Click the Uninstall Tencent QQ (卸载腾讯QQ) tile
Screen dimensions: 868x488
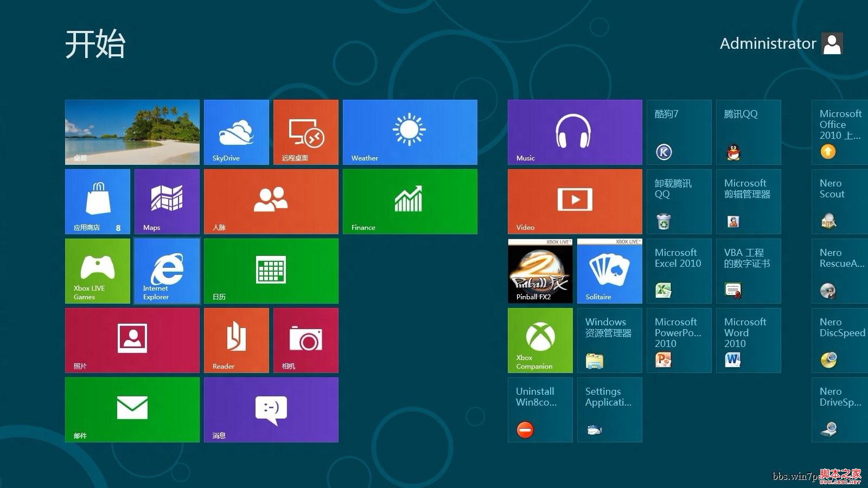coord(679,202)
